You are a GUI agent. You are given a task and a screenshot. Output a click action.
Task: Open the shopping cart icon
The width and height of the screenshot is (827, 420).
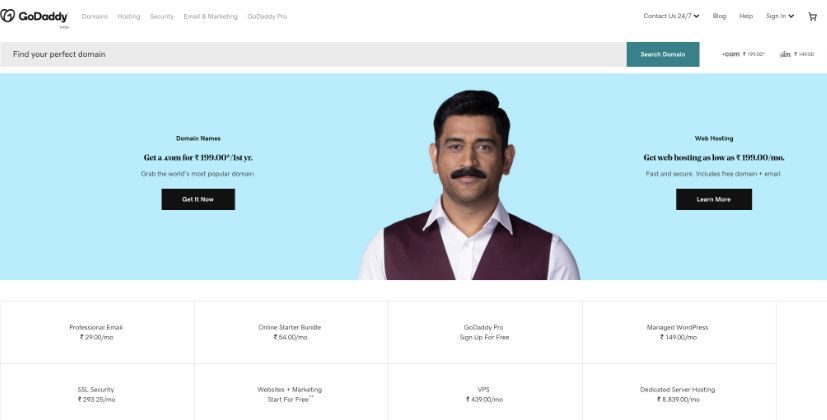[x=812, y=16]
